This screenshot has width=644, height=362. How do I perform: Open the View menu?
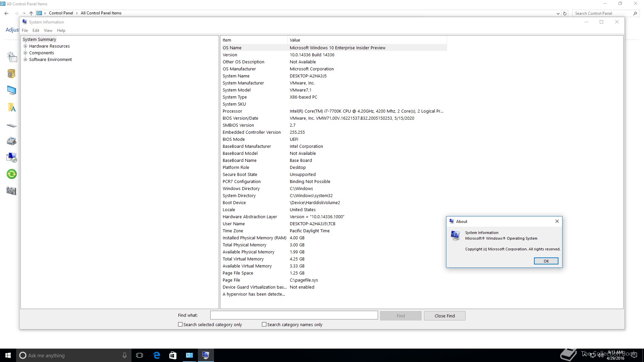48,31
